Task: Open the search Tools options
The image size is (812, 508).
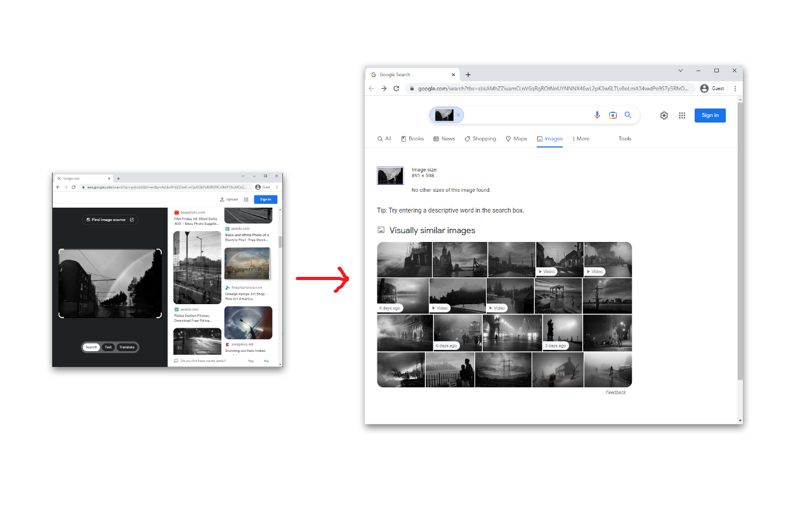Action: 625,138
